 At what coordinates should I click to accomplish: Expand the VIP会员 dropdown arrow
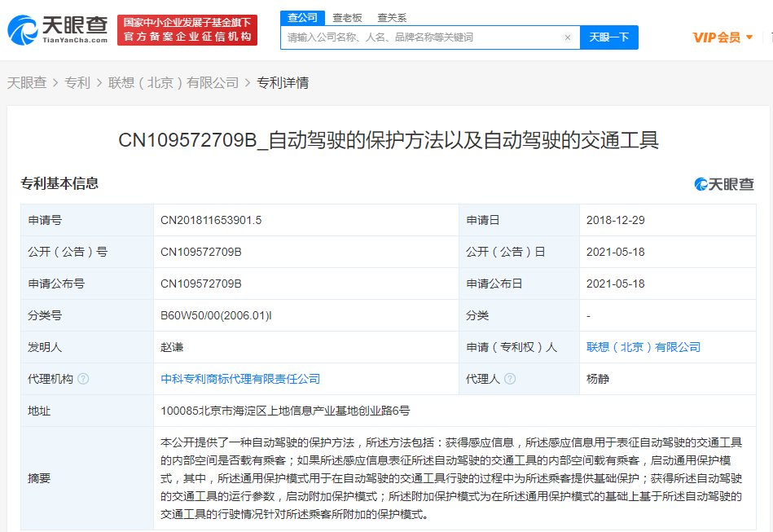pos(749,37)
